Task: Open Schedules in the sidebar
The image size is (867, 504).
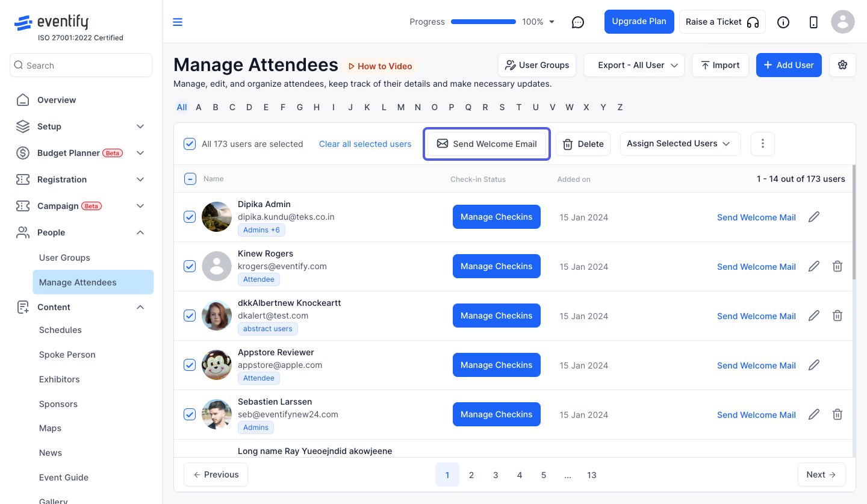Action: click(x=60, y=330)
